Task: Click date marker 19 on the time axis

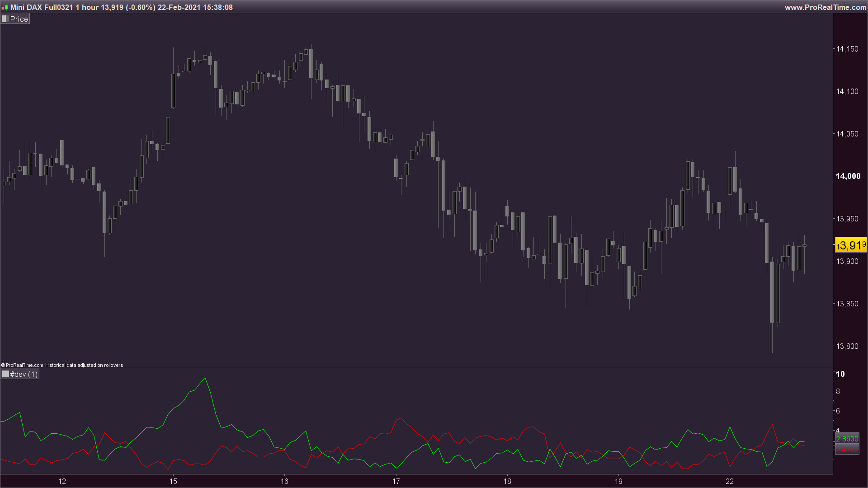Action: 618,481
